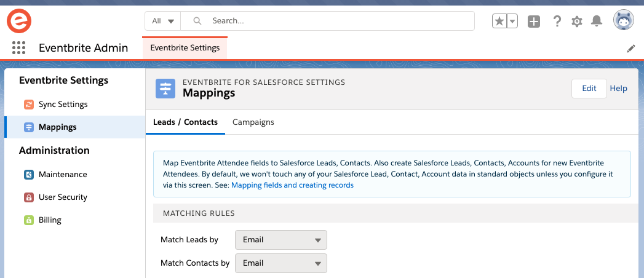The image size is (644, 278).
Task: Expand the All search scope dropdown
Action: coord(162,20)
